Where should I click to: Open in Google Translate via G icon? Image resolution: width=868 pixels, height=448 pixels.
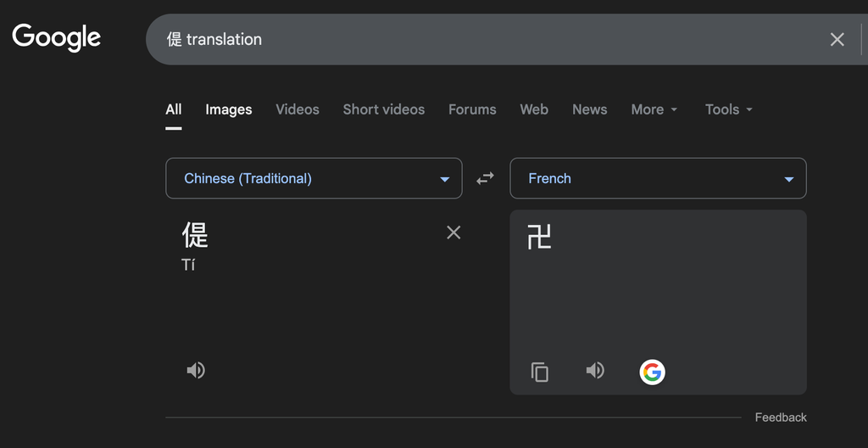point(652,372)
